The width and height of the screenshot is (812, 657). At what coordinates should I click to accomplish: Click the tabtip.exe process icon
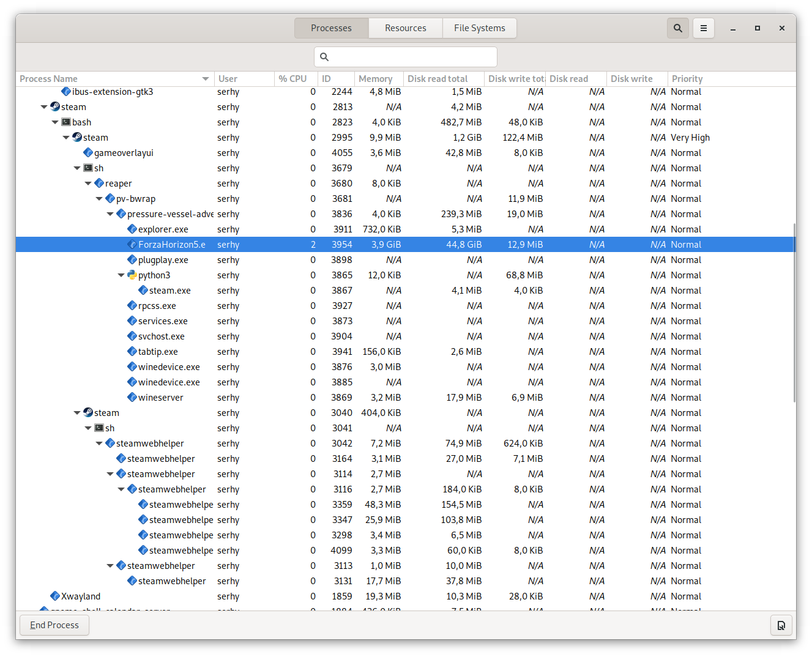pyautogui.click(x=132, y=352)
